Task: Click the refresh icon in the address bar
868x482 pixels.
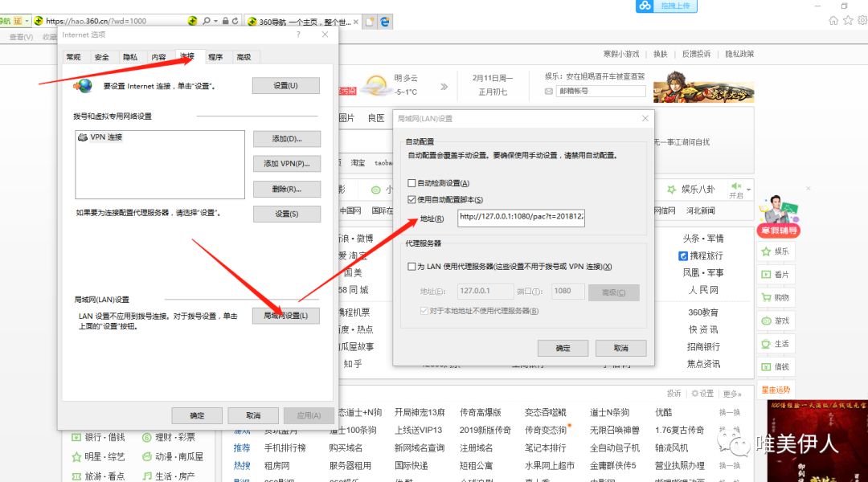Action: coord(235,21)
